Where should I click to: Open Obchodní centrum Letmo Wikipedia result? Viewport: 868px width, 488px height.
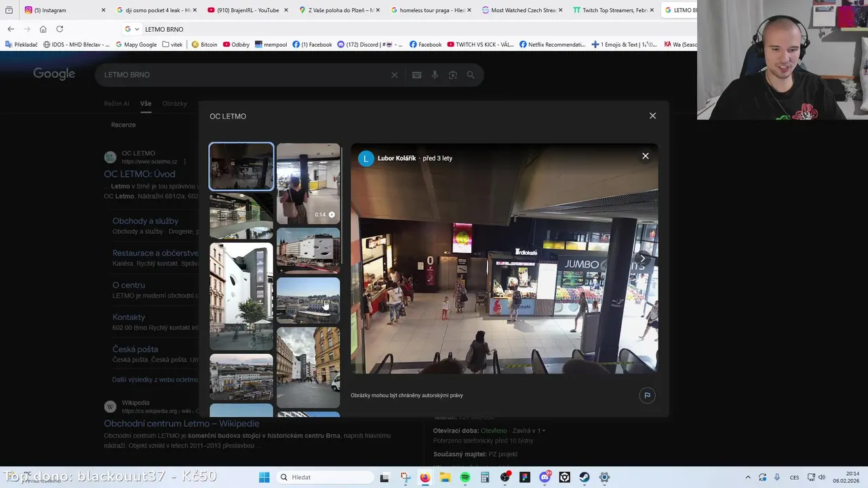click(x=182, y=424)
